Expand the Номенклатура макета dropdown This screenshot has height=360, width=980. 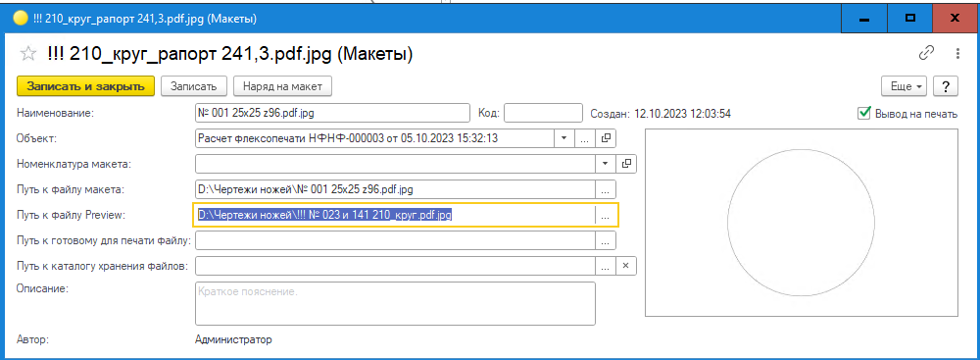click(x=606, y=164)
